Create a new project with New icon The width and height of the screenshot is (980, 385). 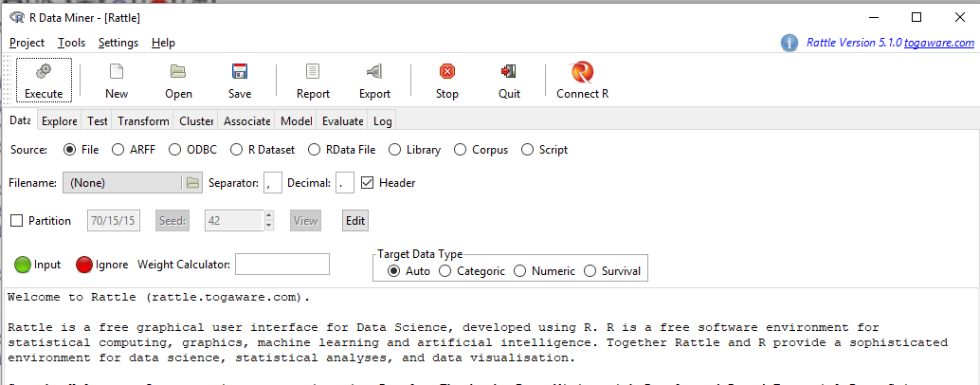[117, 72]
